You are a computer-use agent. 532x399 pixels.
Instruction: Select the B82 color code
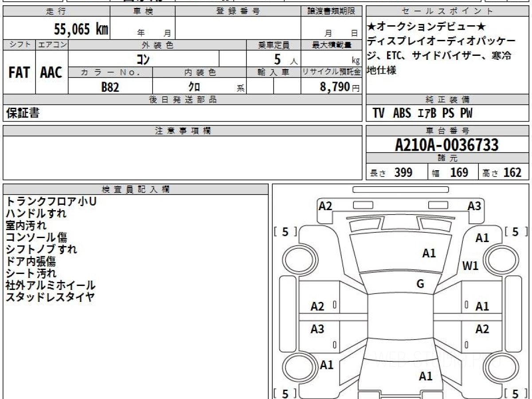point(110,87)
